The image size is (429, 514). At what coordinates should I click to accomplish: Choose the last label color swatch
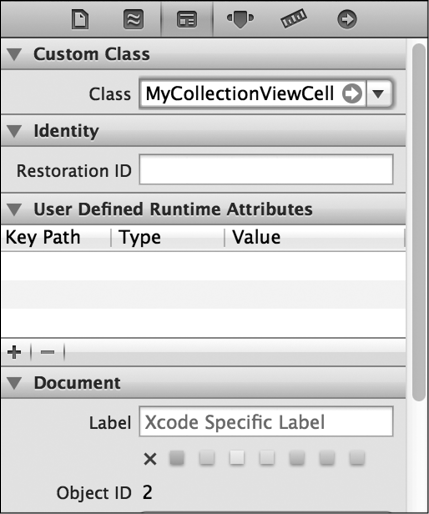click(x=357, y=458)
